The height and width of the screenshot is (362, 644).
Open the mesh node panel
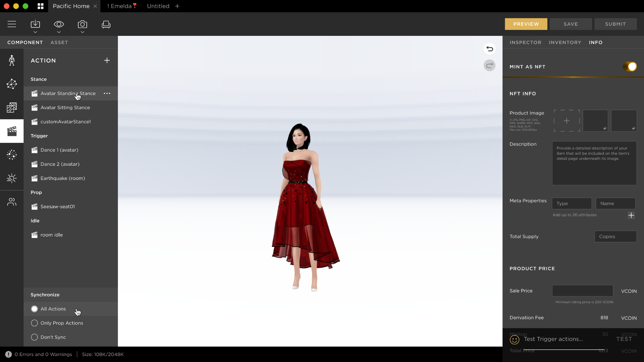pyautogui.click(x=12, y=84)
